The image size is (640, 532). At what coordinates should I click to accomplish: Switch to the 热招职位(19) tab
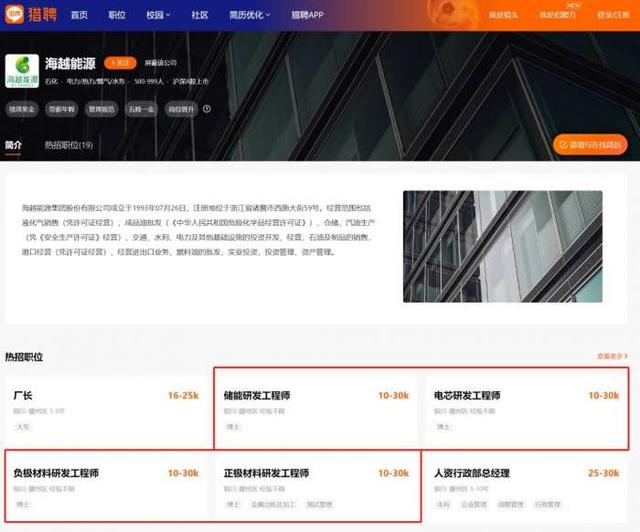pyautogui.click(x=69, y=145)
